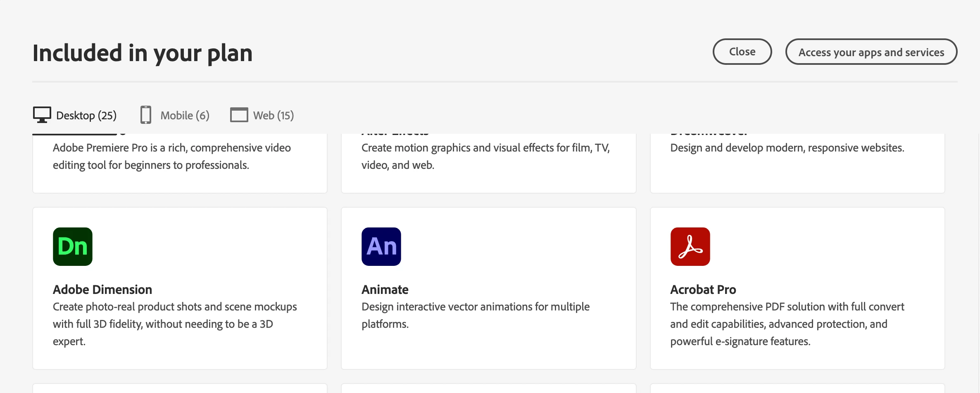Switch to the Mobile (6) tab

(175, 115)
